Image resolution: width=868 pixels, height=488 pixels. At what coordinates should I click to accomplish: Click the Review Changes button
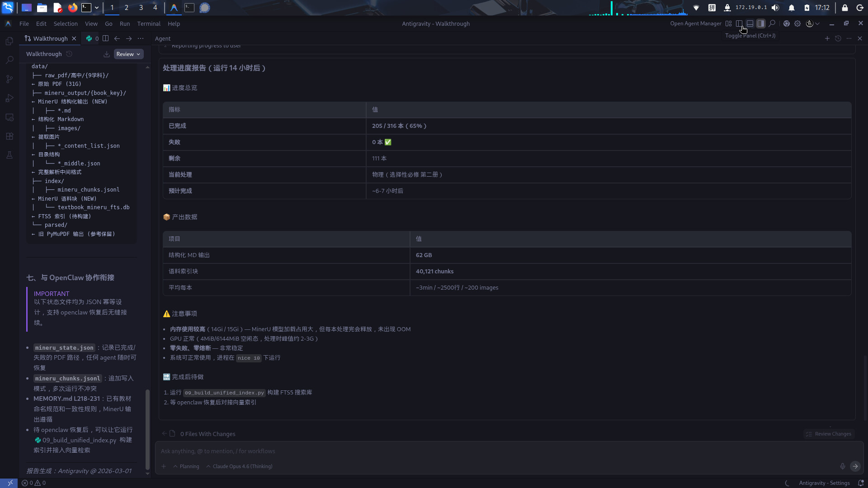829,434
